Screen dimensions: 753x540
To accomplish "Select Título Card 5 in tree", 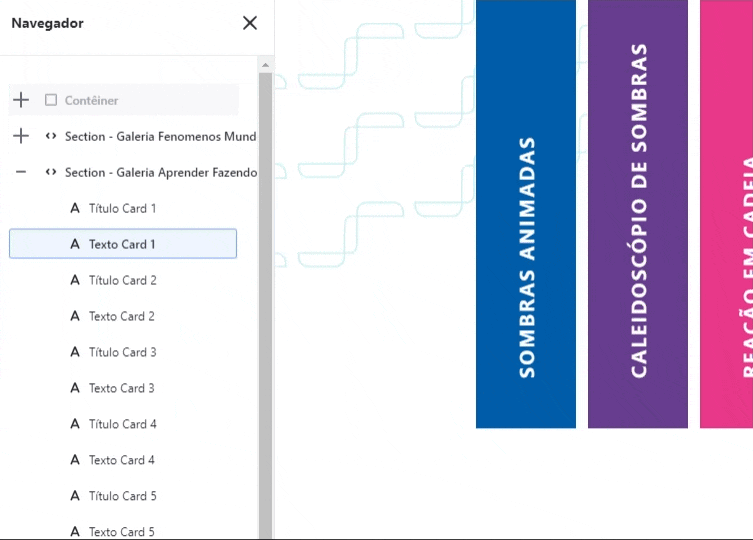I will pos(122,496).
